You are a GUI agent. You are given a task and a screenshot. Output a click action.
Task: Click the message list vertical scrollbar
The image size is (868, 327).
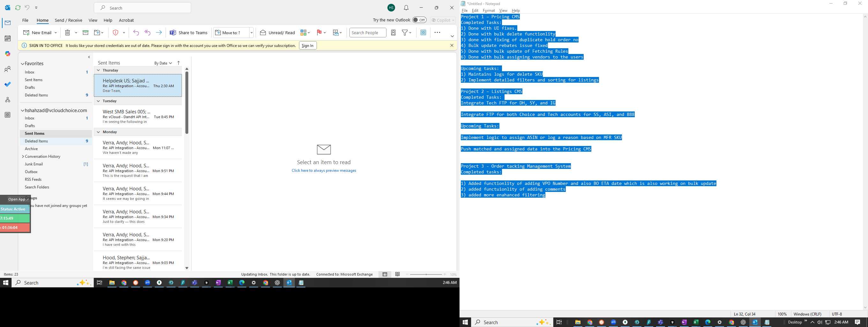187,103
